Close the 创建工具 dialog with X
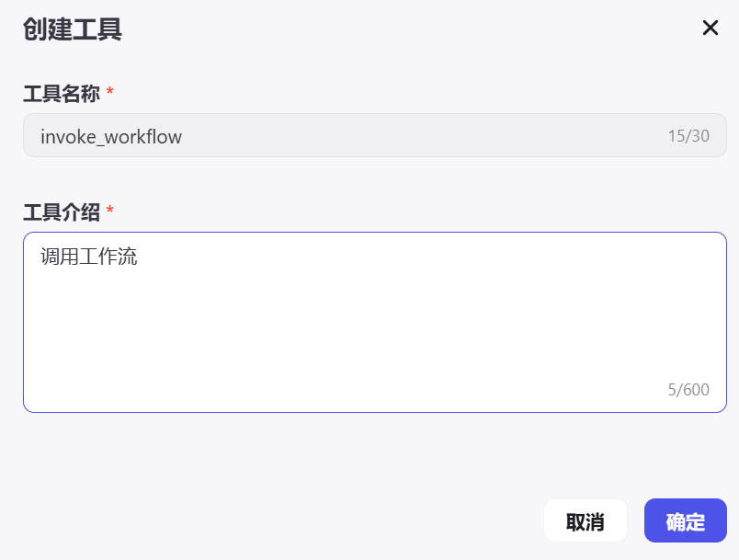739x560 pixels. coord(710,28)
